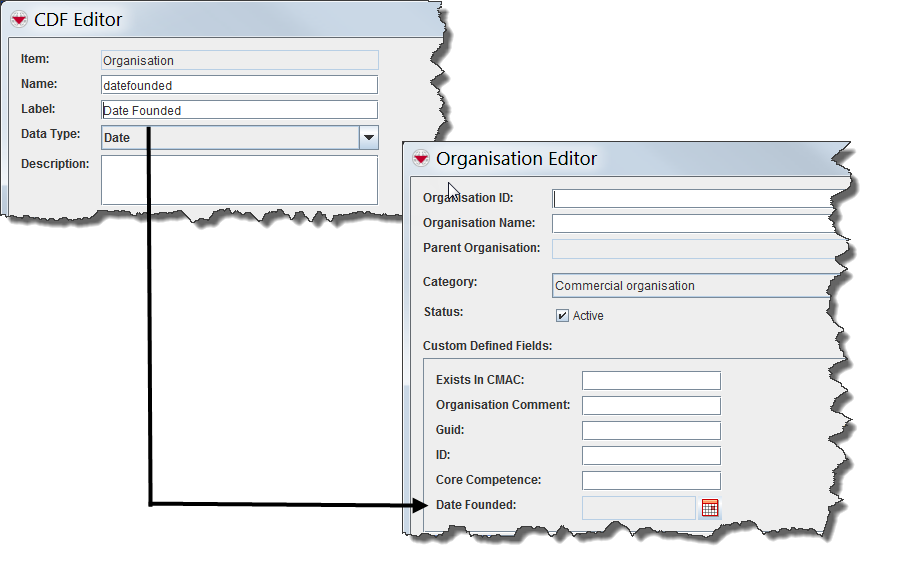Focus the Label field with Date Founded
The width and height of the screenshot is (902, 578).
pos(240,111)
